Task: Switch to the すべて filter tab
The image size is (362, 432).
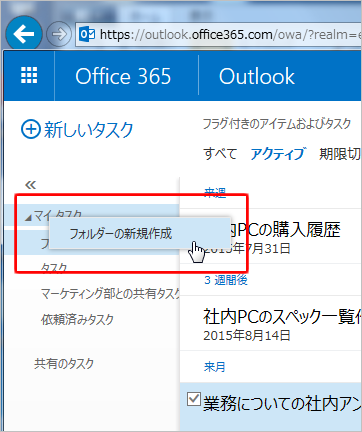Action: tap(220, 154)
